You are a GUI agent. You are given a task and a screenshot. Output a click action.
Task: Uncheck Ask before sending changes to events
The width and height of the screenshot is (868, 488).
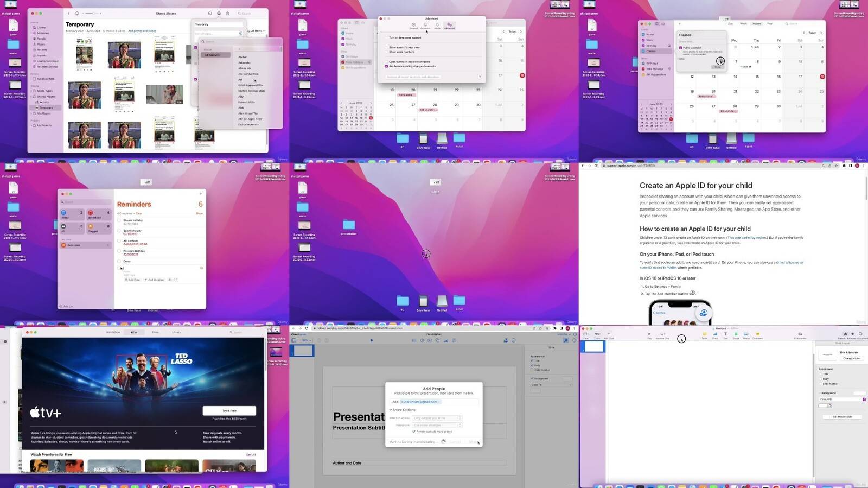click(x=387, y=66)
